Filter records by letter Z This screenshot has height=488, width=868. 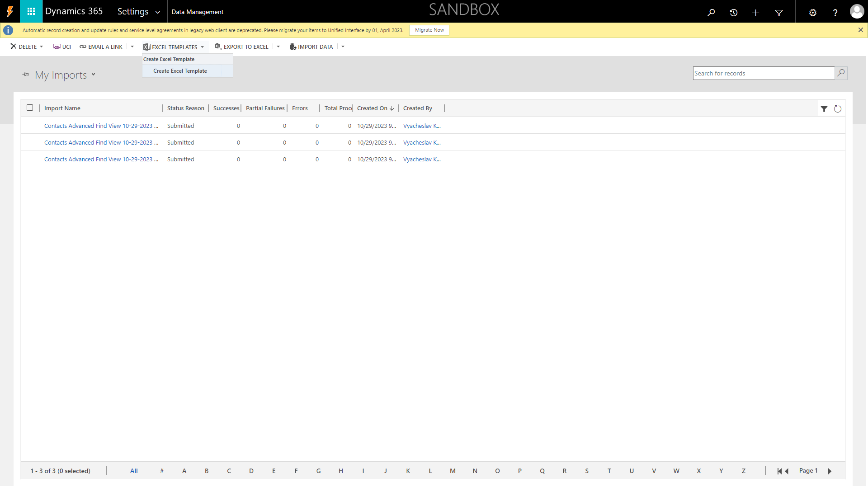(x=743, y=470)
